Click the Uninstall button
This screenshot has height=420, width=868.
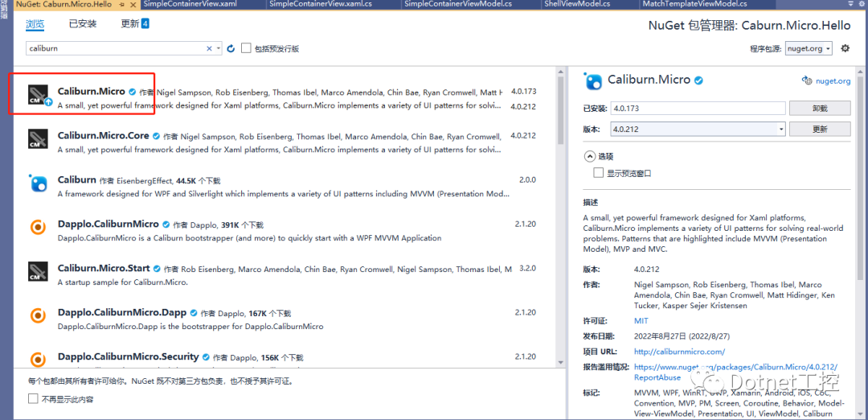[x=820, y=108]
